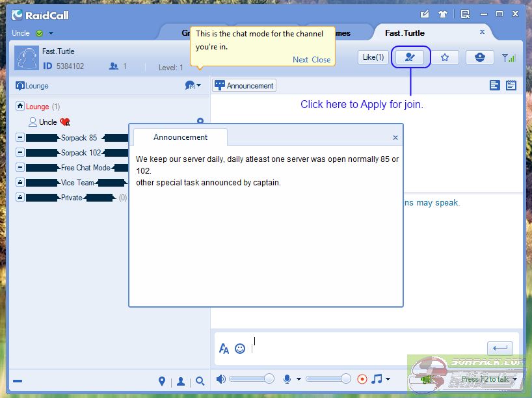The image size is (532, 398).
Task: Click the network signal strength icon
Action: point(509,58)
